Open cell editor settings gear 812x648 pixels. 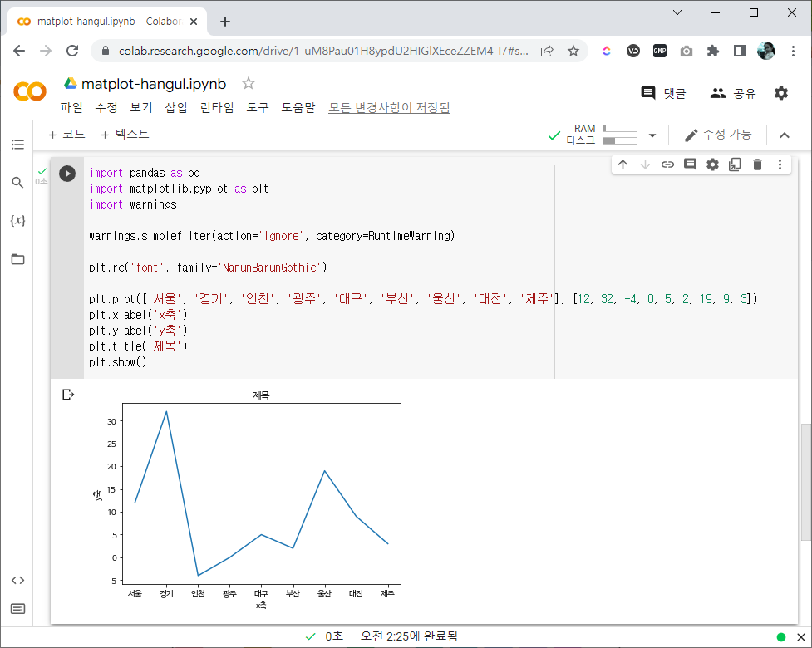point(712,164)
